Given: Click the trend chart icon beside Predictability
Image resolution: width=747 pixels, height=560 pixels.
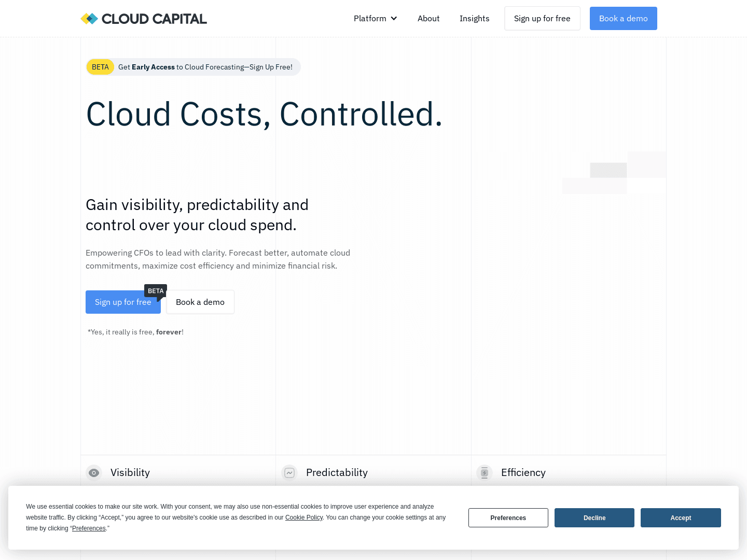Looking at the screenshot, I should [x=289, y=472].
